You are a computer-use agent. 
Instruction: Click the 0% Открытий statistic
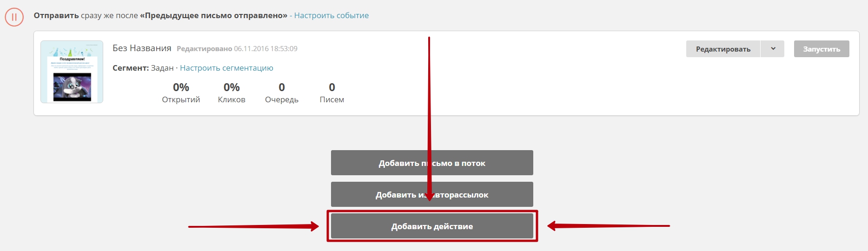(x=181, y=93)
